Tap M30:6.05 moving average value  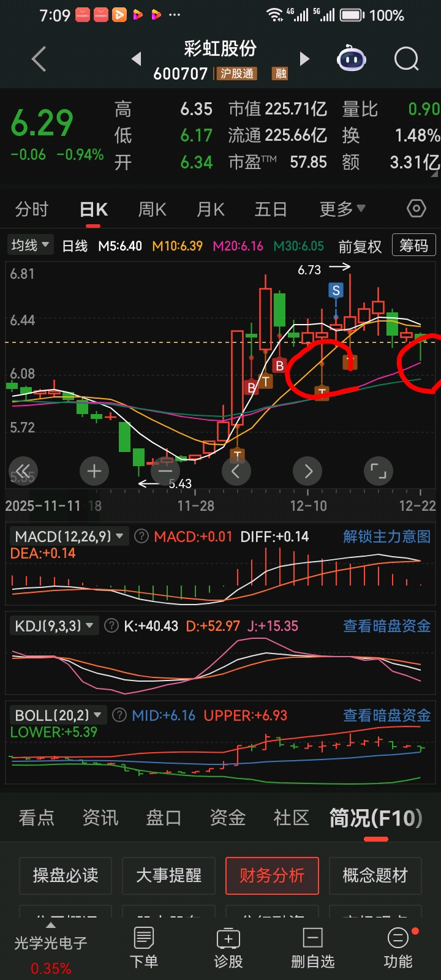[298, 246]
